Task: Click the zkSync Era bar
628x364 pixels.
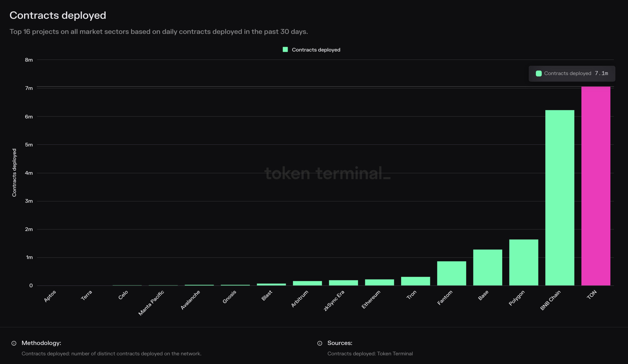Action: coord(343,283)
